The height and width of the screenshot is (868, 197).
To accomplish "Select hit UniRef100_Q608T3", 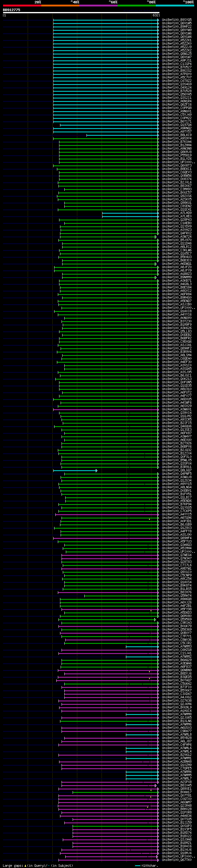I will [x=177, y=165].
